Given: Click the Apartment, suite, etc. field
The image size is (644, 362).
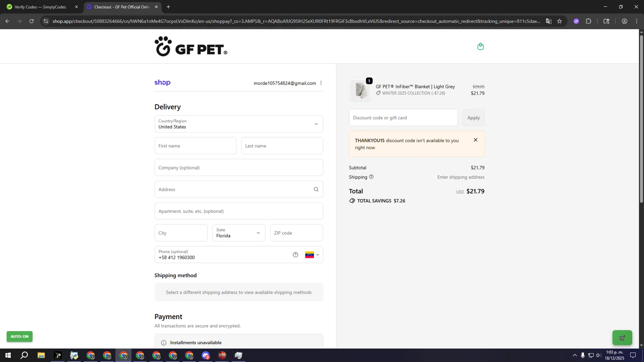Looking at the screenshot, I should click(x=239, y=211).
